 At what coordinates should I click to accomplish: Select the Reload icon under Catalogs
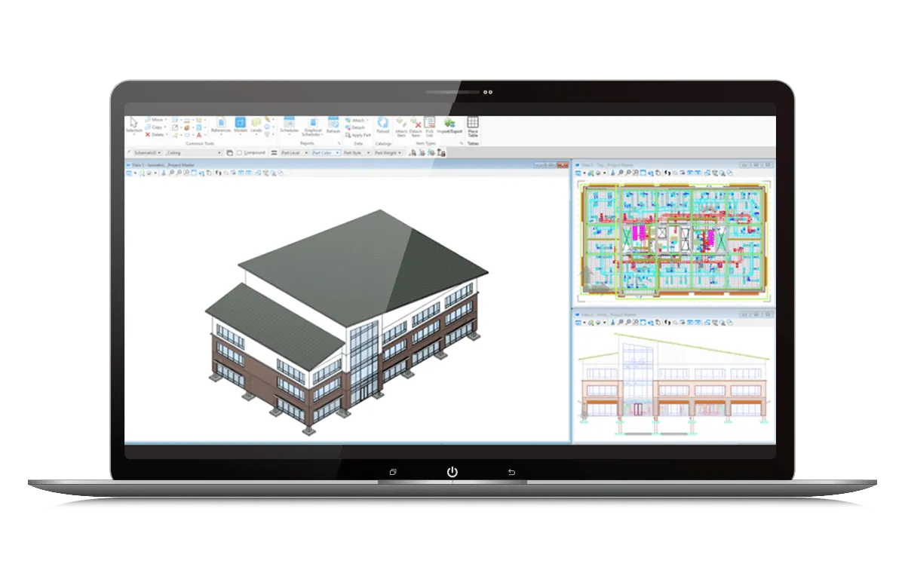382,124
